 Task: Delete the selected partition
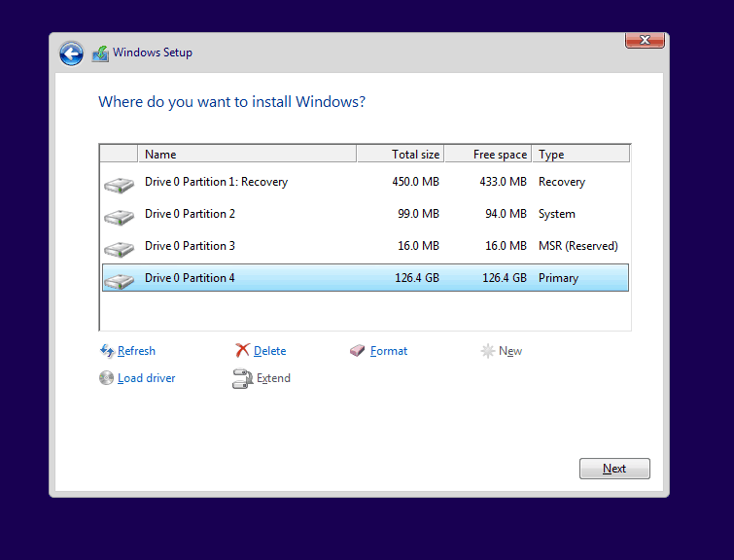269,351
